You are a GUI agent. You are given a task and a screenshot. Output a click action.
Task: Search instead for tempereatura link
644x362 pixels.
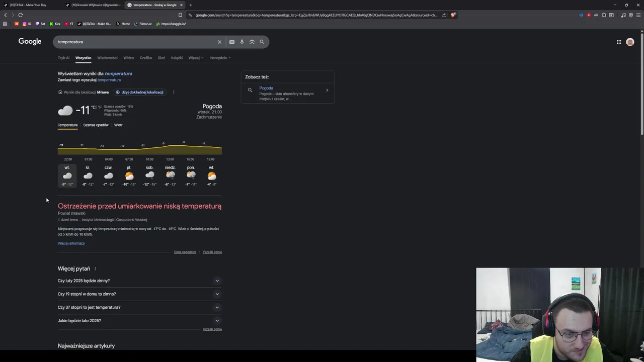109,80
